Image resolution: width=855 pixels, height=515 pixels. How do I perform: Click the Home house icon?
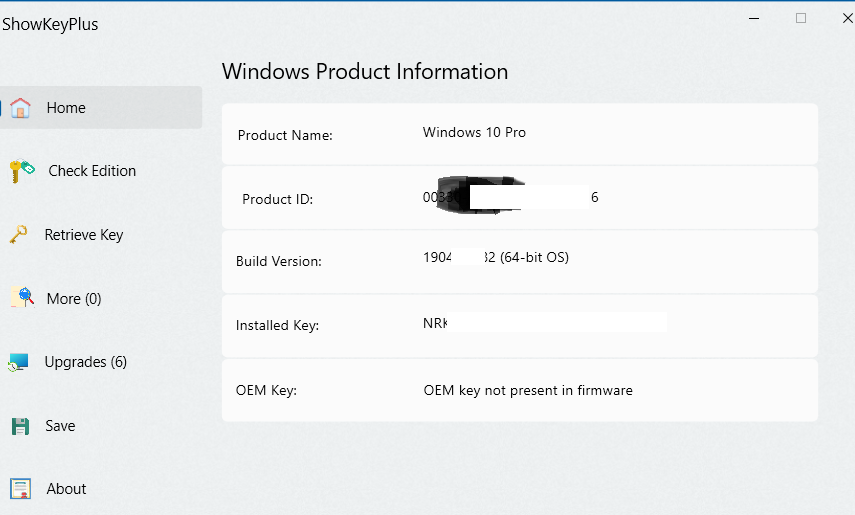coord(20,108)
